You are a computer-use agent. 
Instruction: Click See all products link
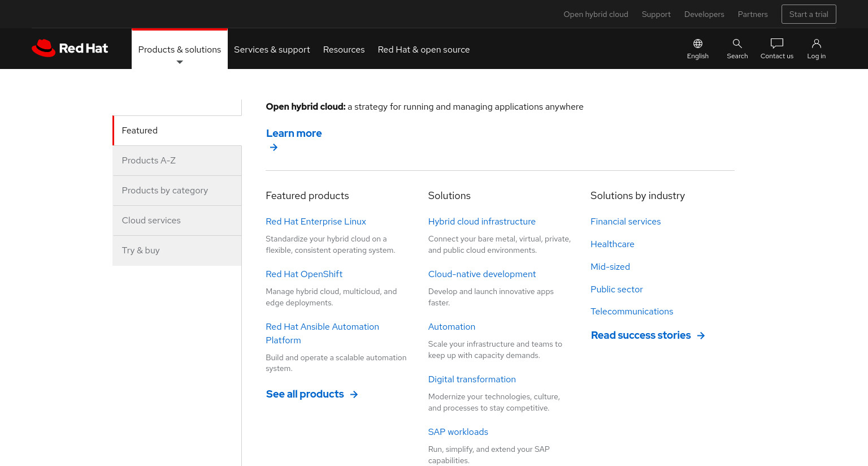[305, 394]
